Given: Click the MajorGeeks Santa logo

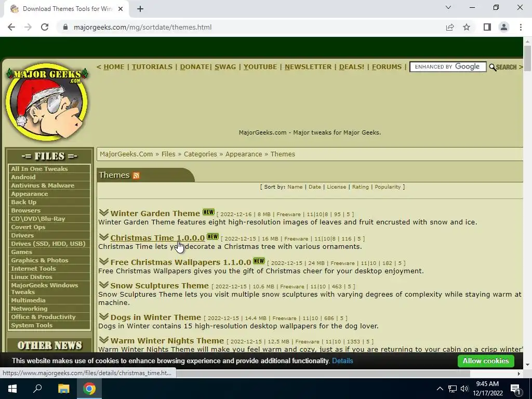Looking at the screenshot, I should [x=47, y=101].
